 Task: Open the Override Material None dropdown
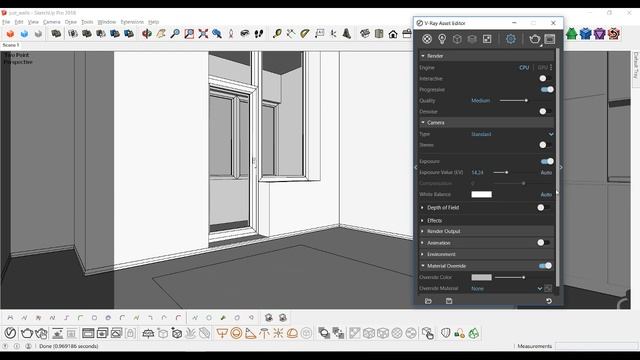[x=507, y=288]
